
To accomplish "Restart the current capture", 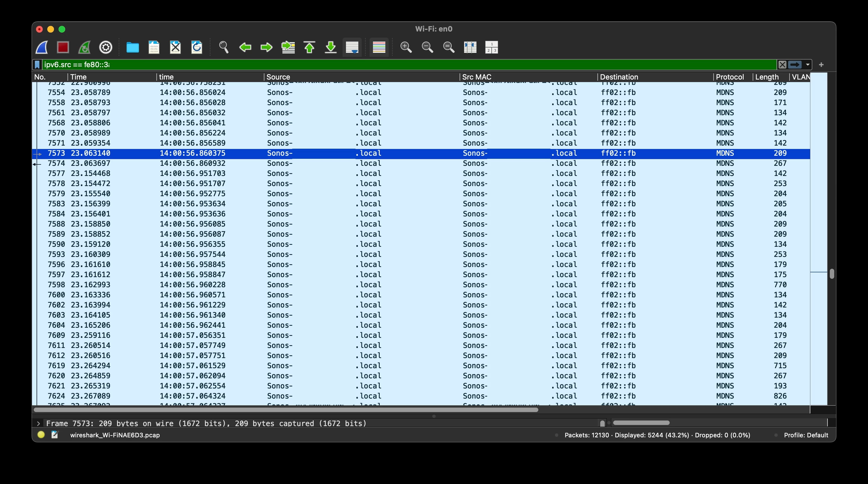I will pyautogui.click(x=84, y=47).
